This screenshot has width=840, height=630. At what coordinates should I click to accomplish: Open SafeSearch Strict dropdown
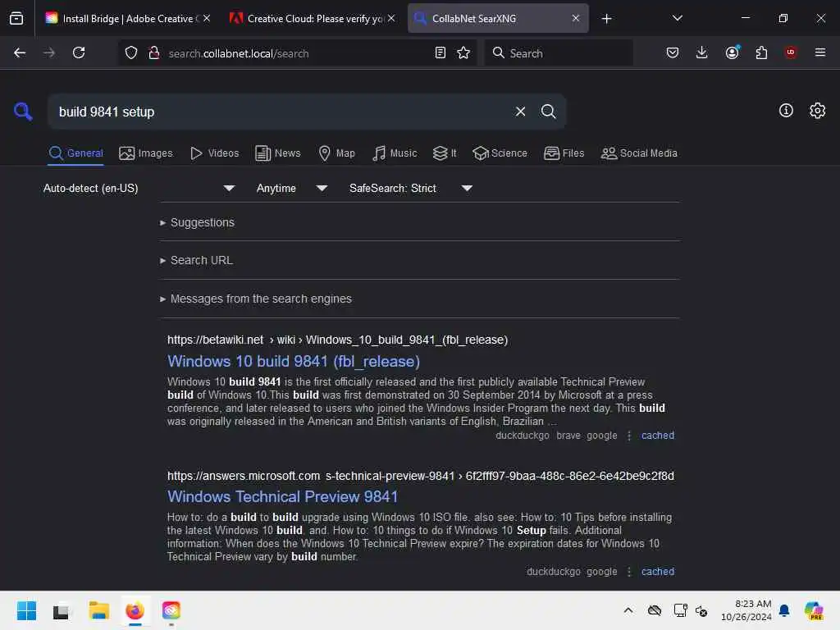410,188
